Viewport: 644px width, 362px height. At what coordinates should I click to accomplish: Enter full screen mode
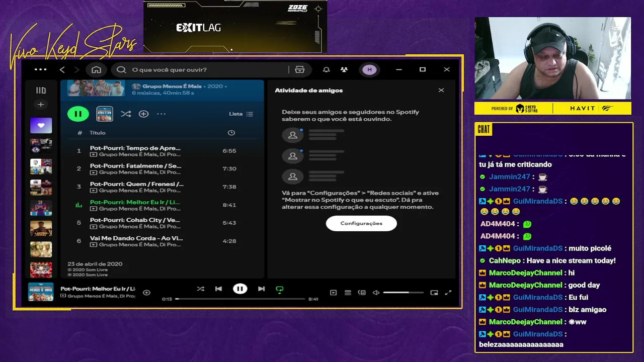tap(448, 293)
